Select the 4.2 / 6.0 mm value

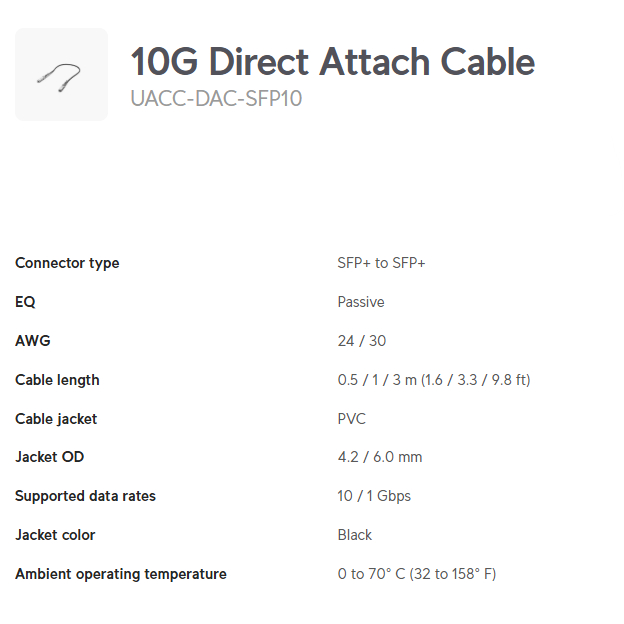(380, 457)
